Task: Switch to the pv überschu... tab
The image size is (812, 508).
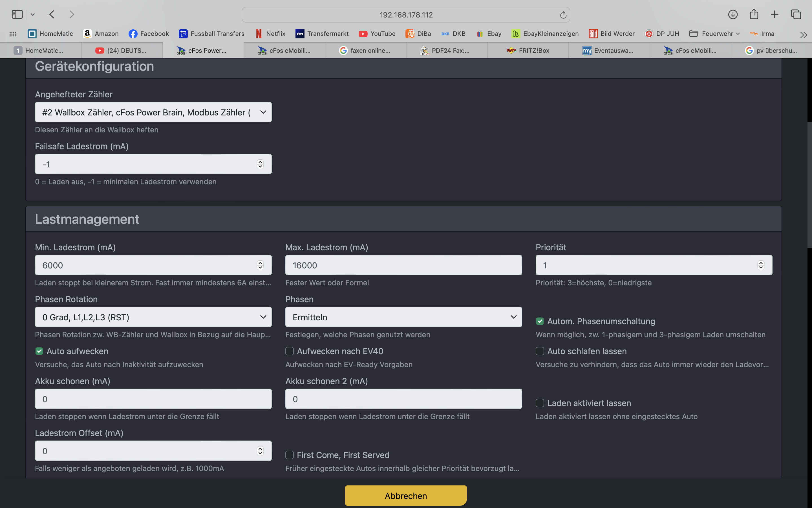Action: [771, 51]
